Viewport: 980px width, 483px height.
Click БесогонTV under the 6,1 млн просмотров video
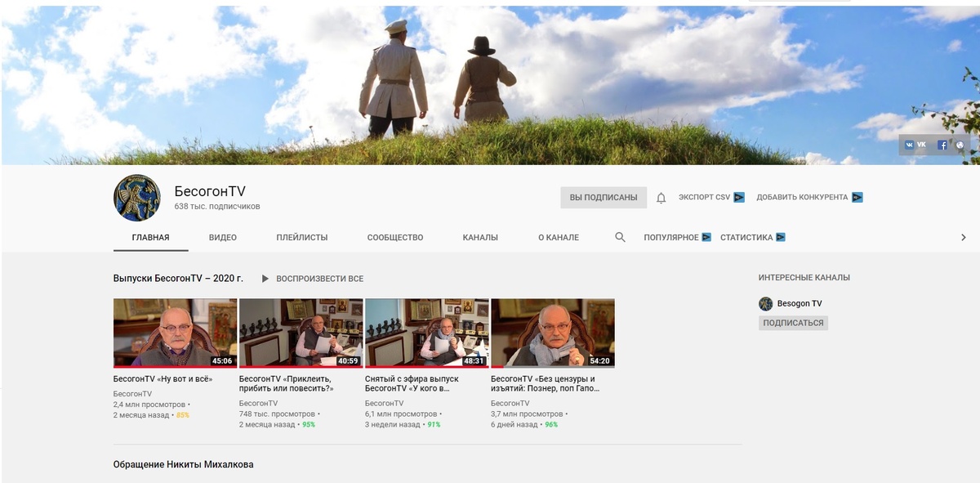[384, 404]
